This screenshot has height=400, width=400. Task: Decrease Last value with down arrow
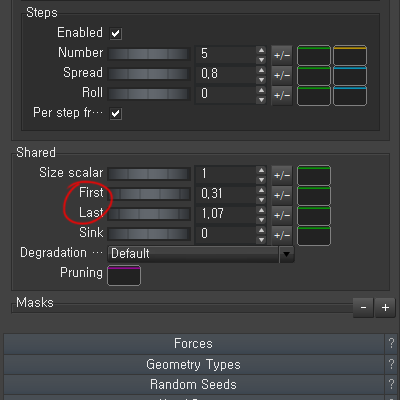coord(261,219)
